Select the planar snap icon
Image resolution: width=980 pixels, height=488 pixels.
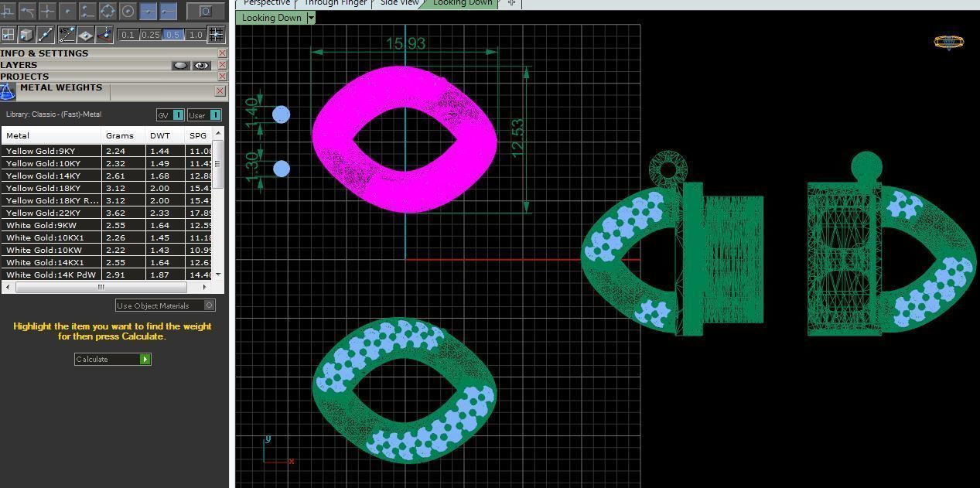(85, 34)
